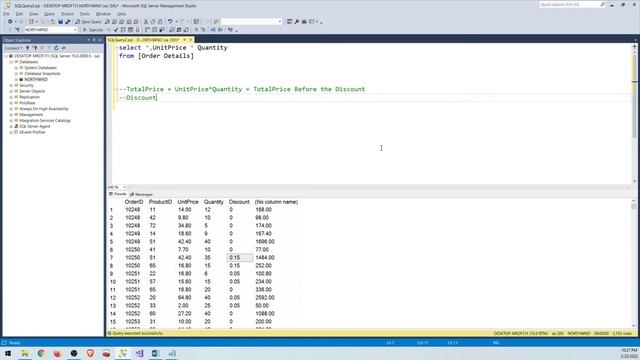Click the UnitPrice column header
The height and width of the screenshot is (360, 640).
(188, 202)
